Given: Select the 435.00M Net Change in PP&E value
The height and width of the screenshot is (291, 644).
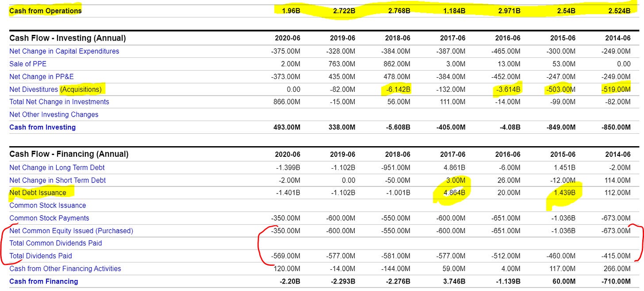Looking at the screenshot, I should [x=342, y=77].
